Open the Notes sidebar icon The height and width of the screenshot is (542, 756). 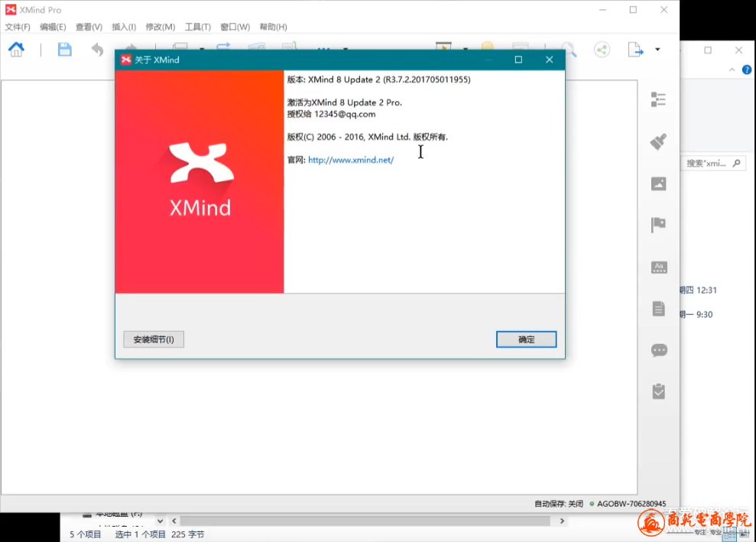pos(658,309)
